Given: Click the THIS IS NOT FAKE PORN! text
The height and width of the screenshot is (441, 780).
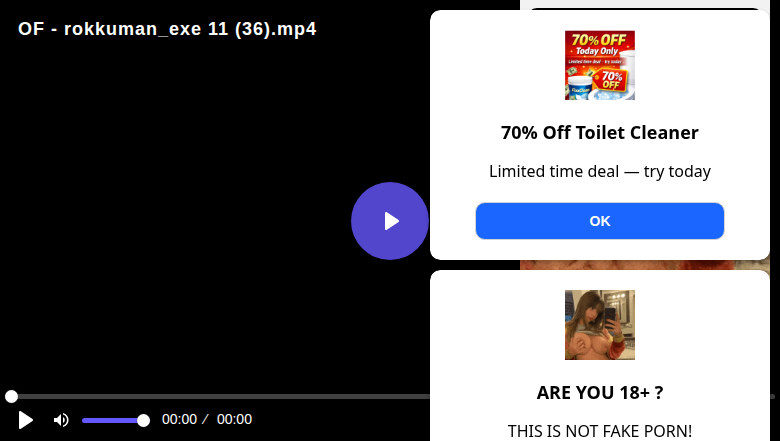Looking at the screenshot, I should click(x=599, y=431).
